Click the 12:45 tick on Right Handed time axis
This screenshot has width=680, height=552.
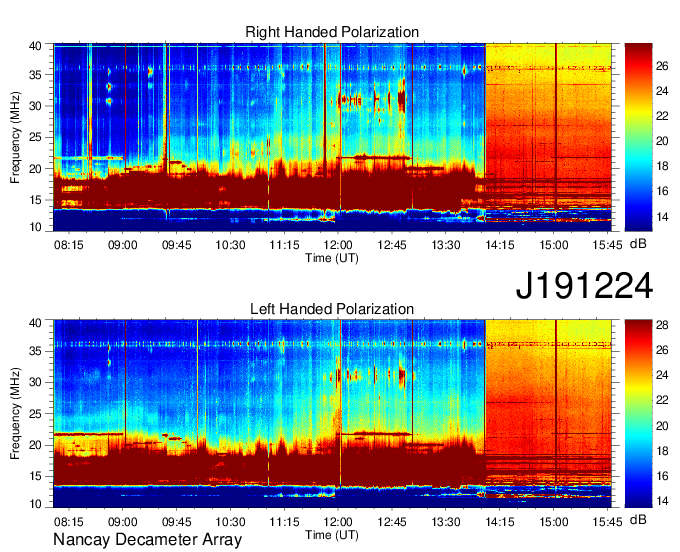pyautogui.click(x=392, y=245)
